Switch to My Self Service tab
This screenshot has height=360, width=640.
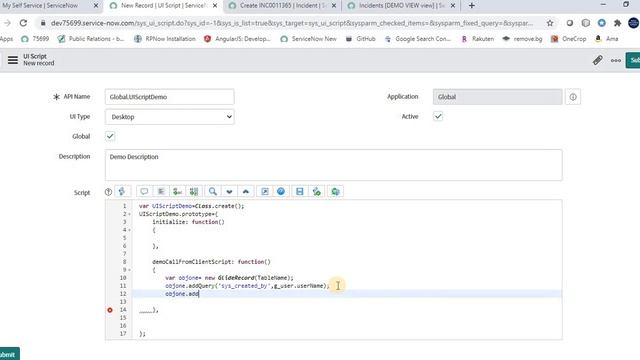[40, 6]
